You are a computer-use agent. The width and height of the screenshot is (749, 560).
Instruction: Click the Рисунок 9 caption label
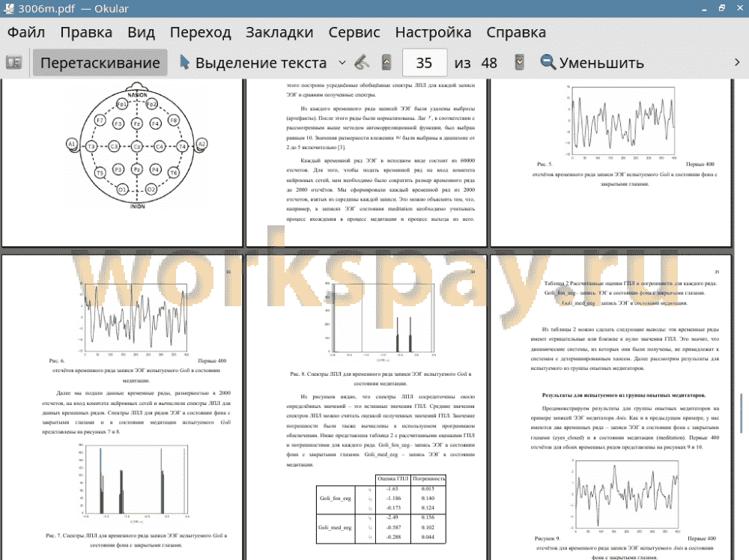click(547, 538)
